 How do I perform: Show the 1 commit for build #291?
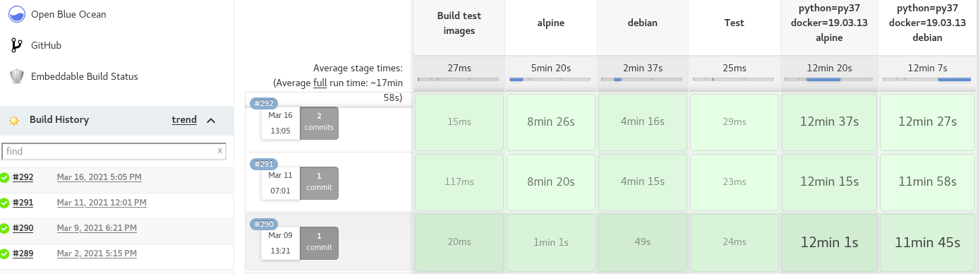319,183
